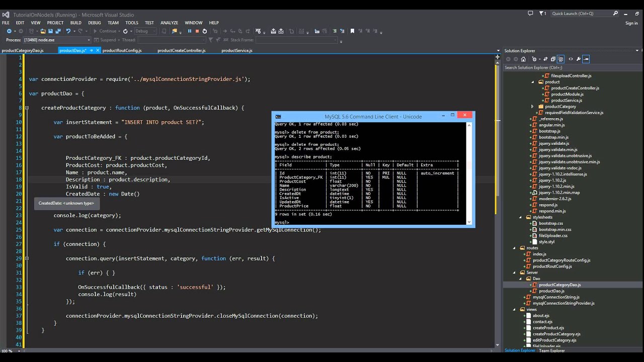Click the MySQL window vertical scrollbar
644x362 pixels.
click(469, 172)
